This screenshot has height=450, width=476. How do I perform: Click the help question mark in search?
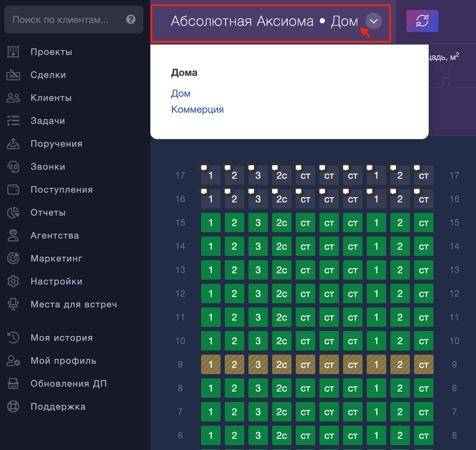tap(131, 19)
